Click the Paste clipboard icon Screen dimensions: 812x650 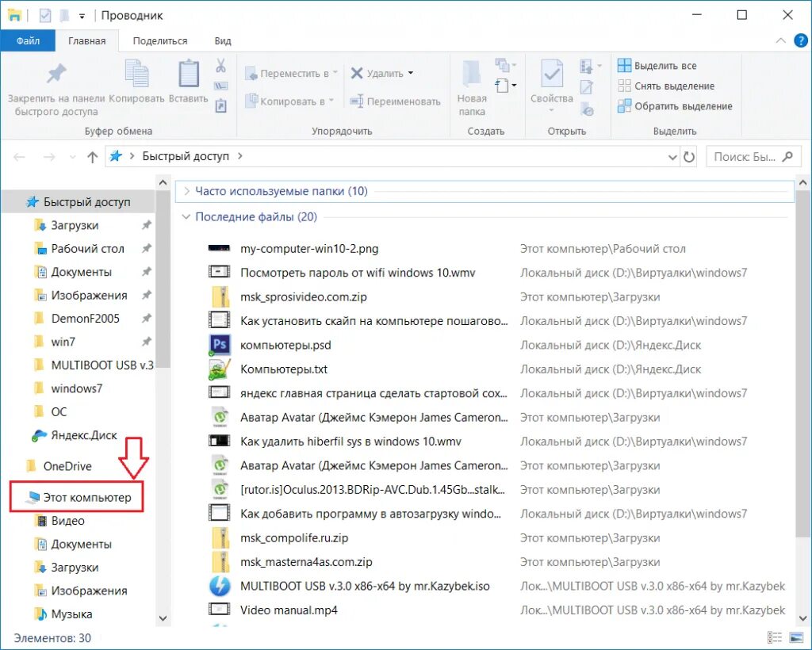(189, 74)
